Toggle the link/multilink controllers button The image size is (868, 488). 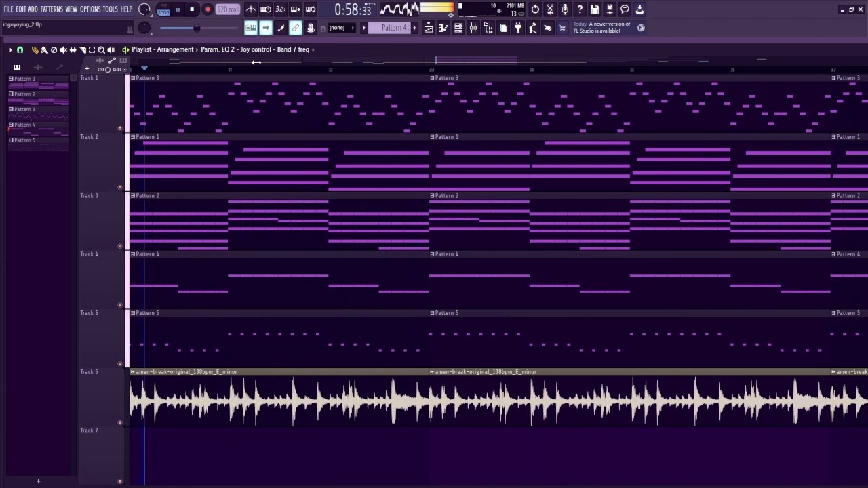(x=296, y=28)
